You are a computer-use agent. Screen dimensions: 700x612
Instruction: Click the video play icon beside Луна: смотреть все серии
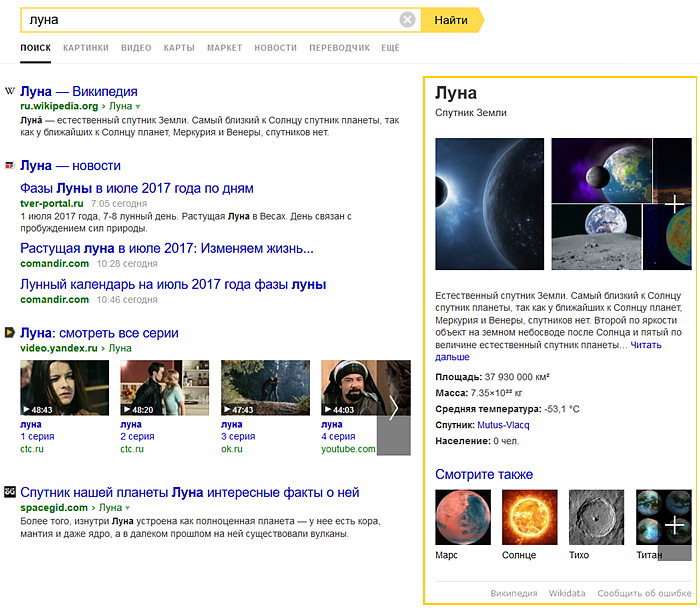tap(10, 333)
